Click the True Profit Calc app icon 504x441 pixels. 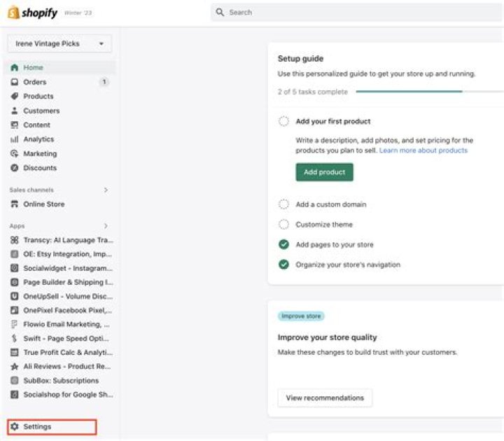click(x=15, y=352)
